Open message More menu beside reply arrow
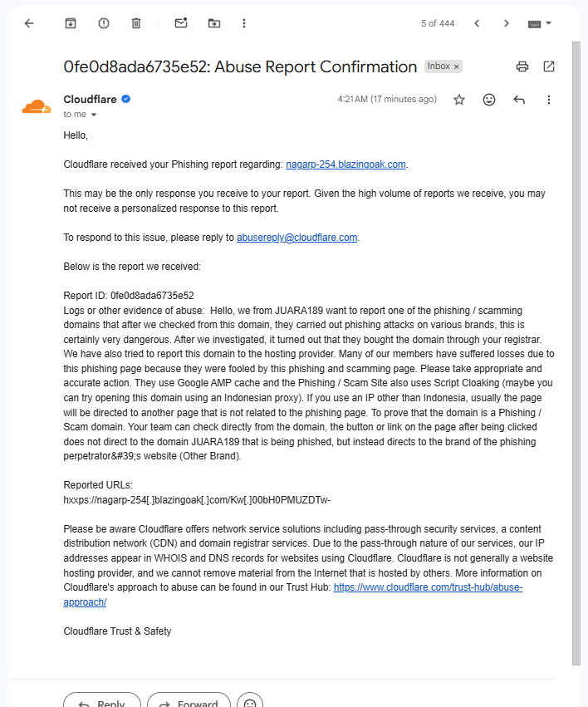The image size is (588, 707). [549, 100]
